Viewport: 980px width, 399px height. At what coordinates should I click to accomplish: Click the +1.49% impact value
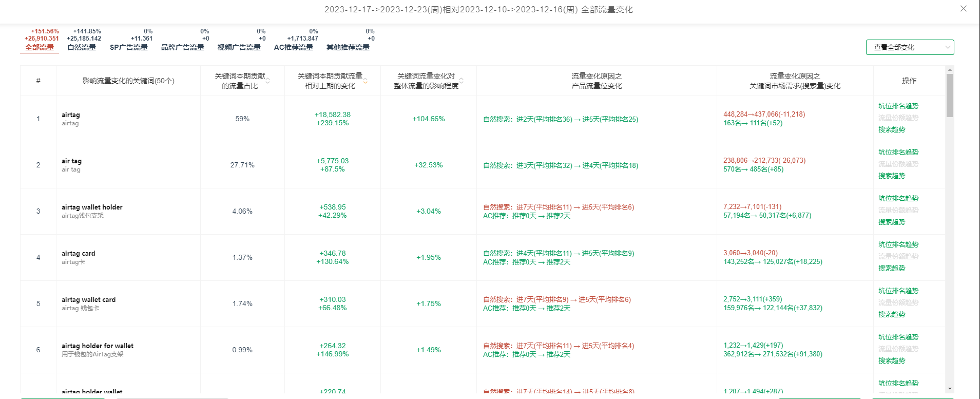pyautogui.click(x=429, y=350)
